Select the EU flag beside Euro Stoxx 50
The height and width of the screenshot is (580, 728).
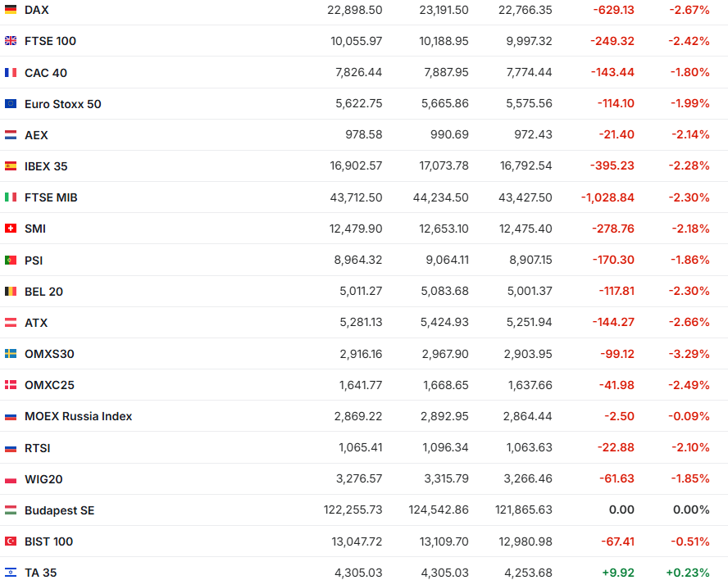11,104
